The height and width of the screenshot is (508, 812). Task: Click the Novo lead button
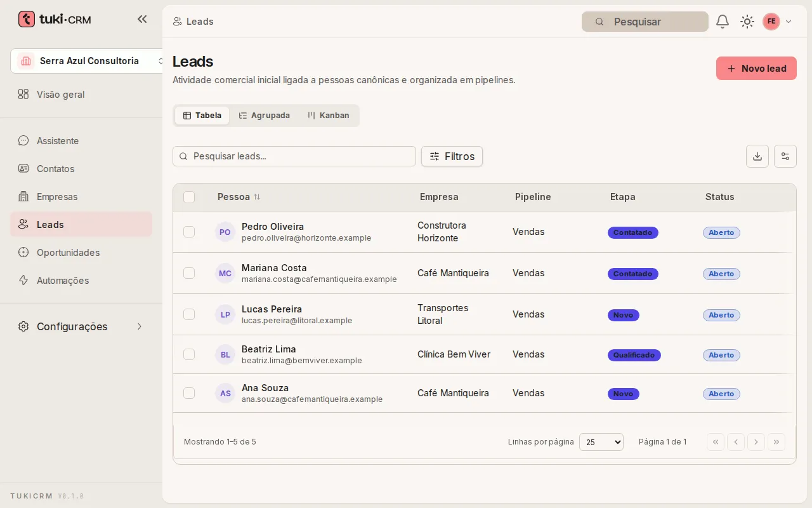756,69
